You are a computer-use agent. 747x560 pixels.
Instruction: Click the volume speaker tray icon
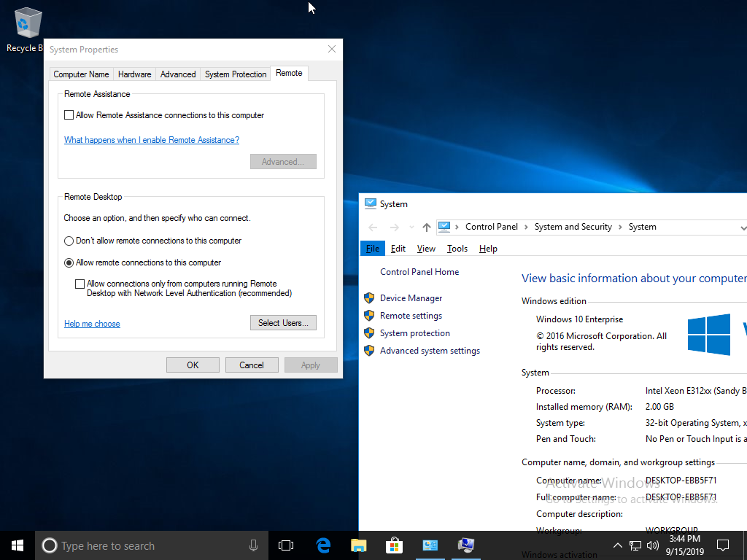coord(653,545)
